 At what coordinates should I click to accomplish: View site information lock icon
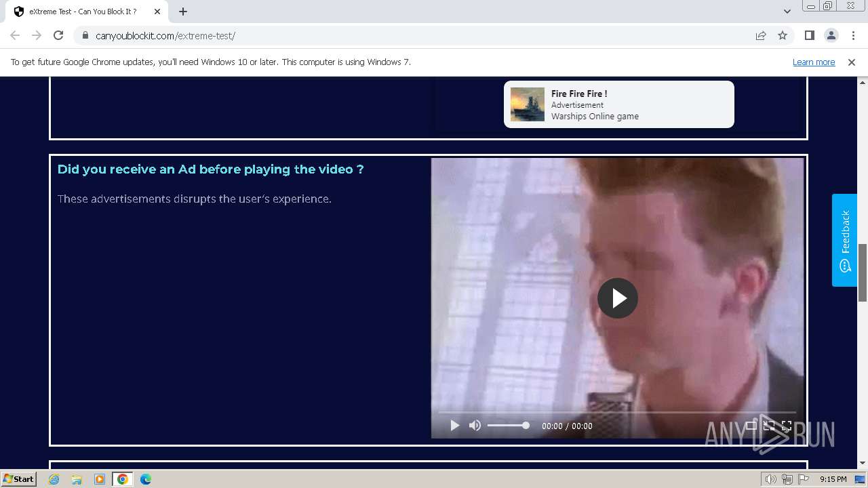85,35
